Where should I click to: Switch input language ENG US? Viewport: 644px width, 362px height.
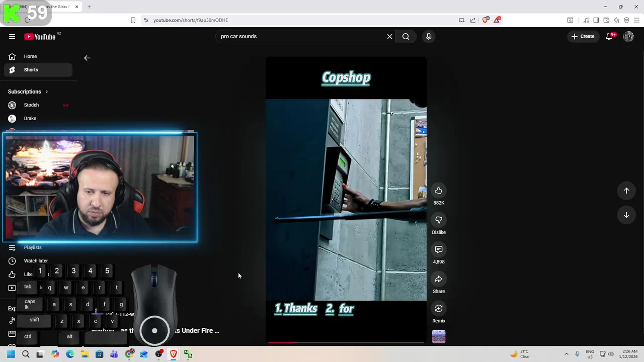pos(590,354)
